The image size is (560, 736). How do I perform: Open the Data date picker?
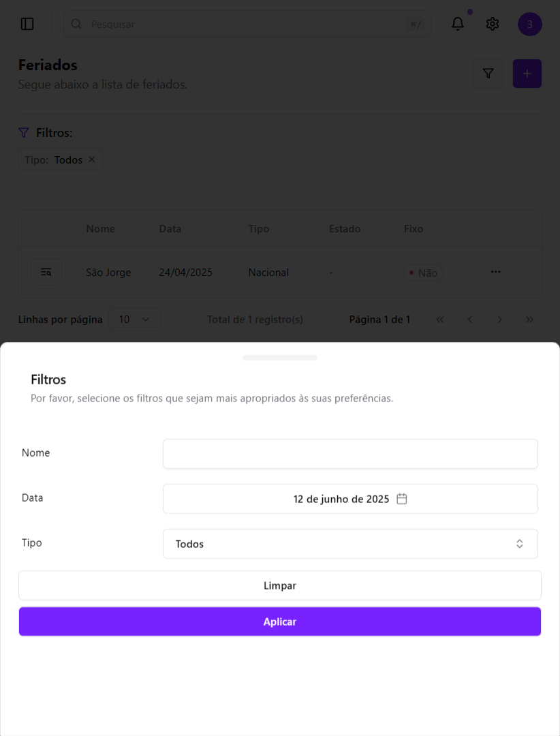coord(350,499)
